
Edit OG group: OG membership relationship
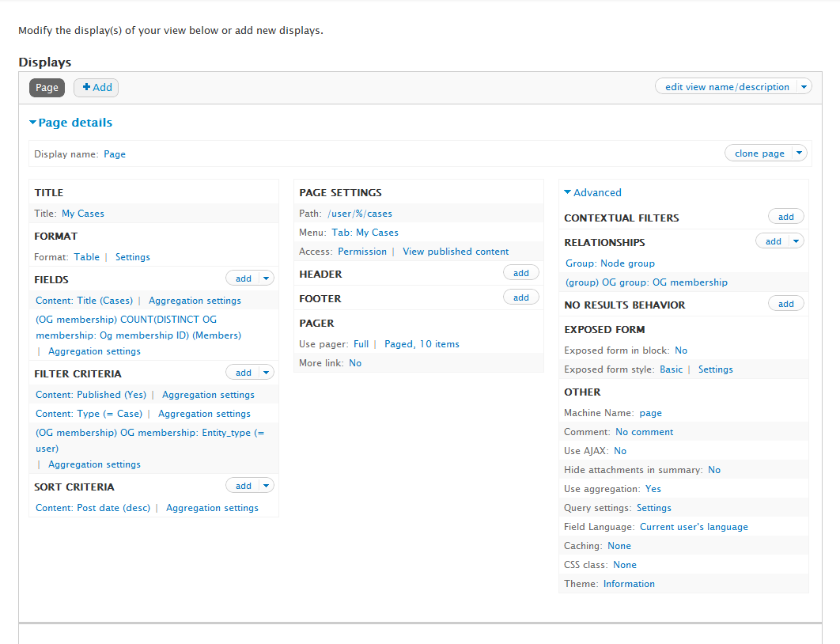coord(646,282)
